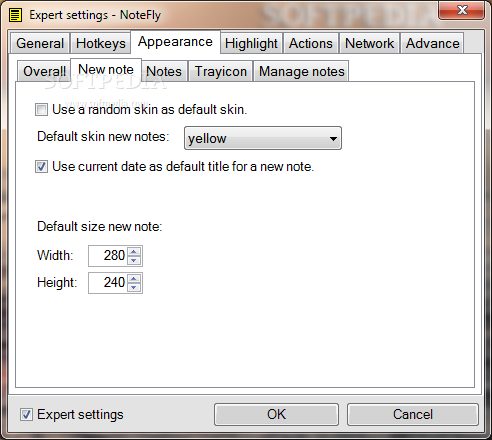Enable random skin as default skin

(x=41, y=110)
